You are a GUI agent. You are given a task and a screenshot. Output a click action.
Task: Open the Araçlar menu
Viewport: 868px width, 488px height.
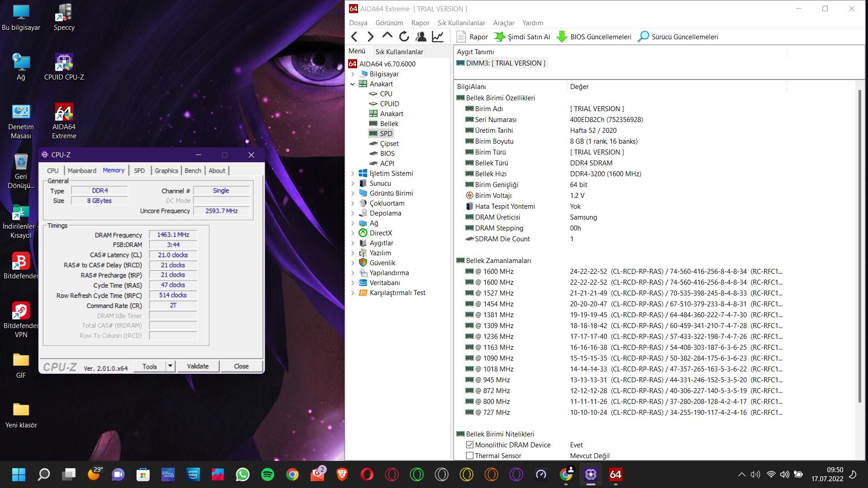(x=503, y=23)
